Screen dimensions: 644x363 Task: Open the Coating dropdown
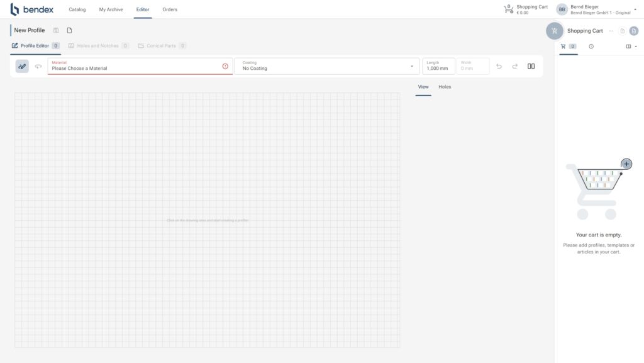tap(327, 66)
